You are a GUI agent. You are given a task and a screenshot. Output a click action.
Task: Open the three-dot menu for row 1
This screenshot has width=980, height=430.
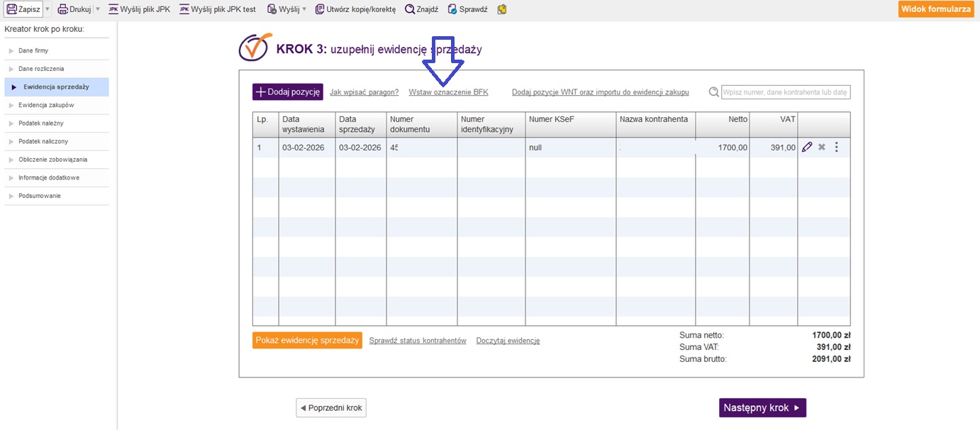pos(837,148)
